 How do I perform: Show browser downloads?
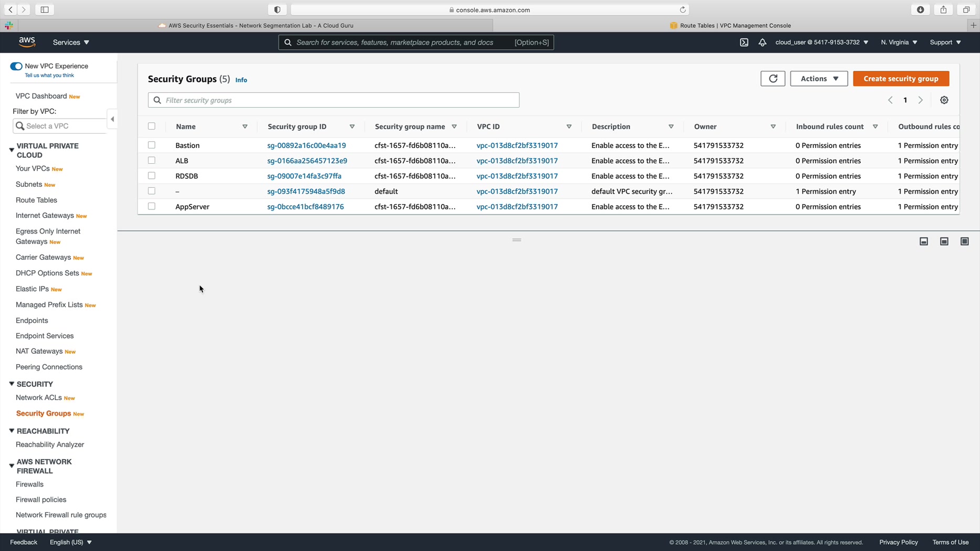click(x=920, y=9)
